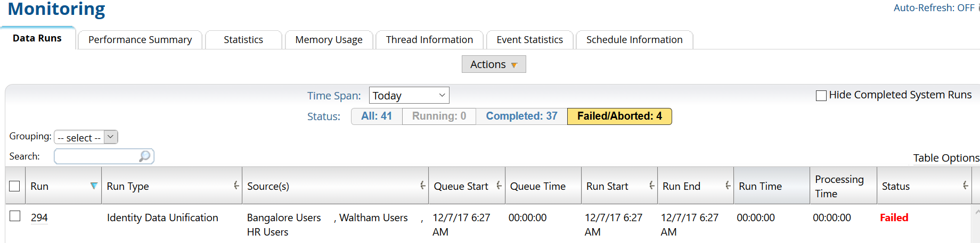Open the Actions dropdown menu

[493, 64]
